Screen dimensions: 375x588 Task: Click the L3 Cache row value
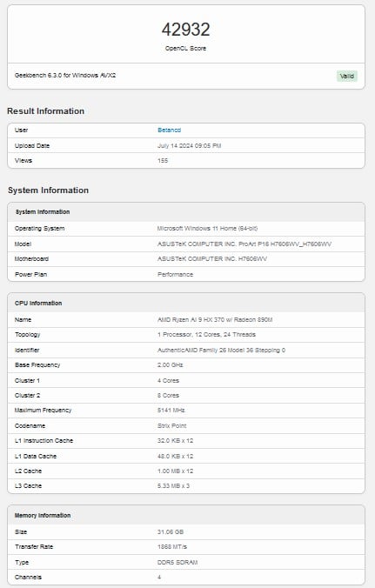click(x=173, y=486)
